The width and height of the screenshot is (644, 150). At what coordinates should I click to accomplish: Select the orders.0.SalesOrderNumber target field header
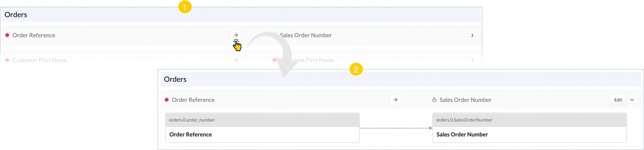[529, 120]
